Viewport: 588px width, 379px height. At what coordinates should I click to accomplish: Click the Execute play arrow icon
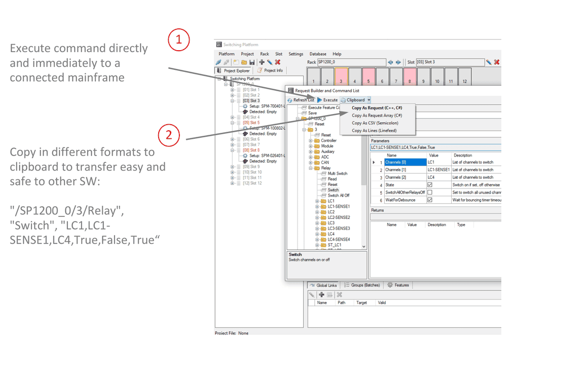pos(319,100)
